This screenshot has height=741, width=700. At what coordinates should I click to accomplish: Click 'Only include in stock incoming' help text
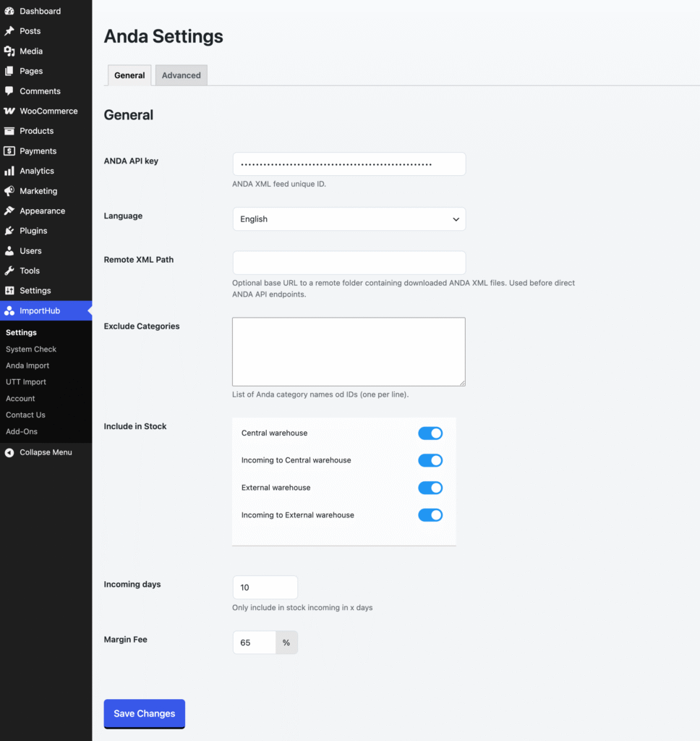(x=302, y=608)
